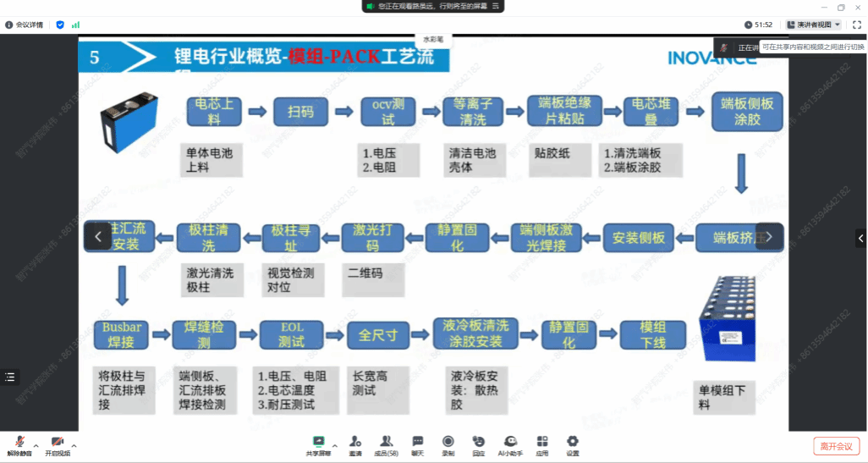Screen dimensions: 868x463
Task: Click the Leave Meeting (离开会议) button
Action: click(836, 446)
